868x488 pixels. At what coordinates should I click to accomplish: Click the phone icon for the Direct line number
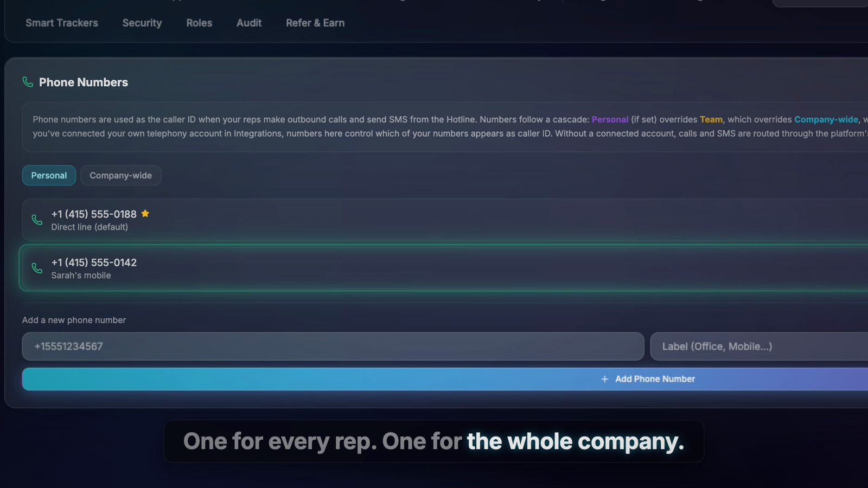point(37,220)
